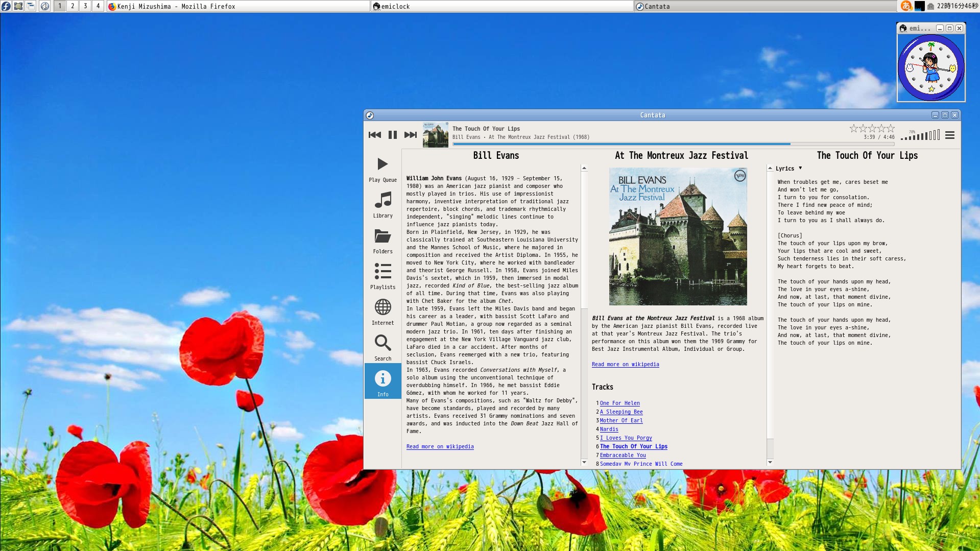This screenshot has height=551, width=980.
Task: Open the Cantata hamburger menu
Action: (949, 135)
